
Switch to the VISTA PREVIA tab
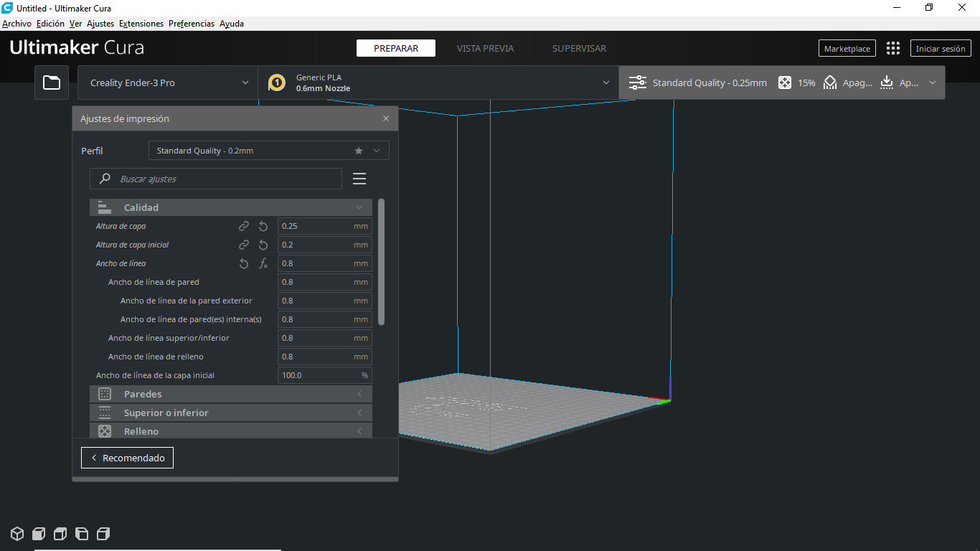(x=485, y=48)
